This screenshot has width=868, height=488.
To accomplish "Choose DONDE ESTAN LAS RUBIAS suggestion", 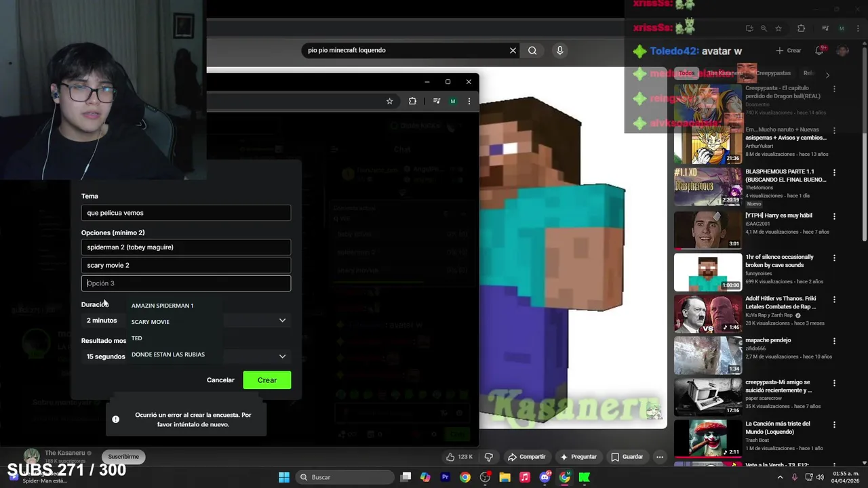I will pos(168,354).
